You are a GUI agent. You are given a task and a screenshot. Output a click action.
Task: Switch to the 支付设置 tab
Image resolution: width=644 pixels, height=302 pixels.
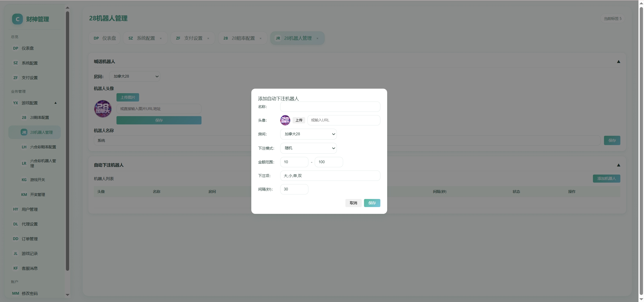(x=193, y=38)
